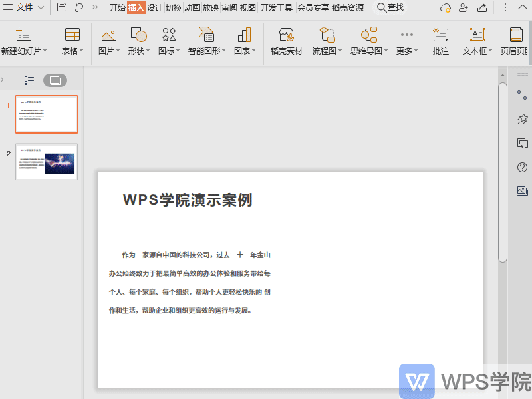Switch to the 切换 tab
This screenshot has height=399, width=532.
pyautogui.click(x=174, y=7)
